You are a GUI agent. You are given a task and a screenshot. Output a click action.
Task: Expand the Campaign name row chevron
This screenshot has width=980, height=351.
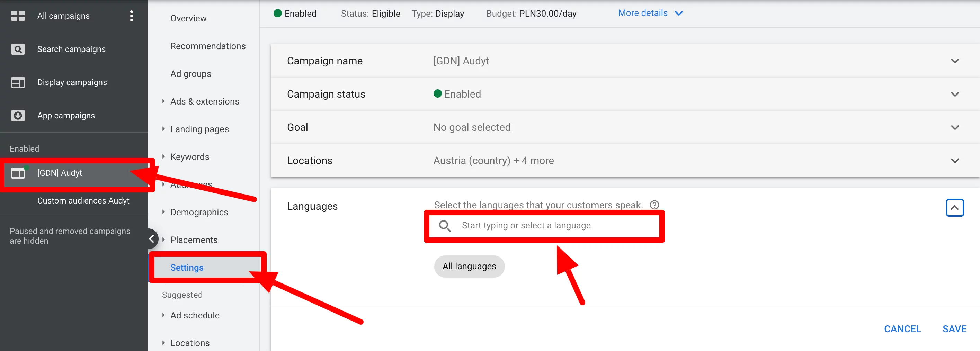[x=955, y=61]
